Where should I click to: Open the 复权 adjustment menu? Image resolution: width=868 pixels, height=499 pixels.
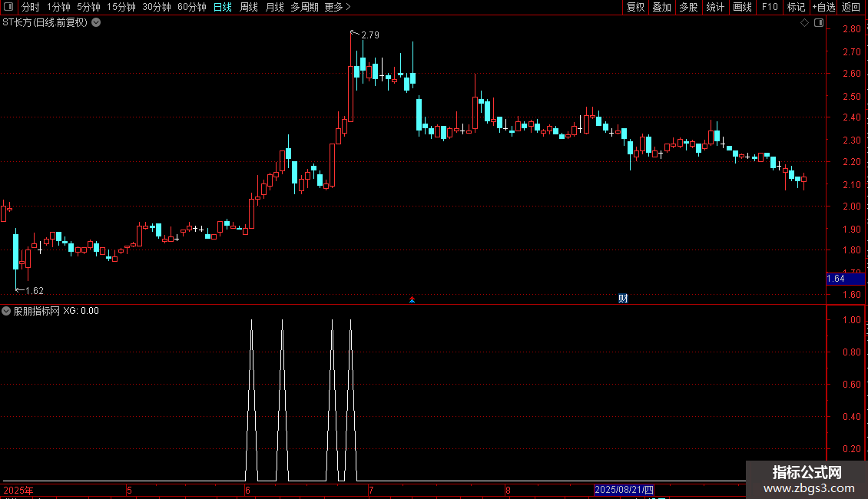click(635, 7)
